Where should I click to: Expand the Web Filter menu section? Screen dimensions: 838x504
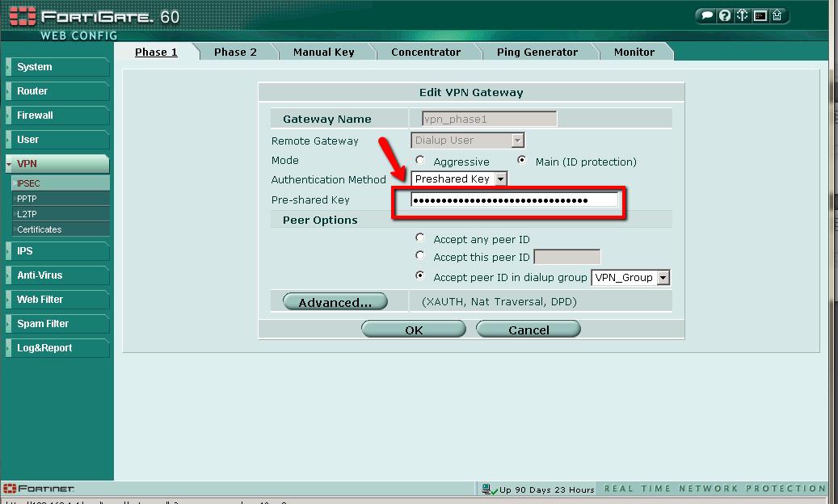57,300
